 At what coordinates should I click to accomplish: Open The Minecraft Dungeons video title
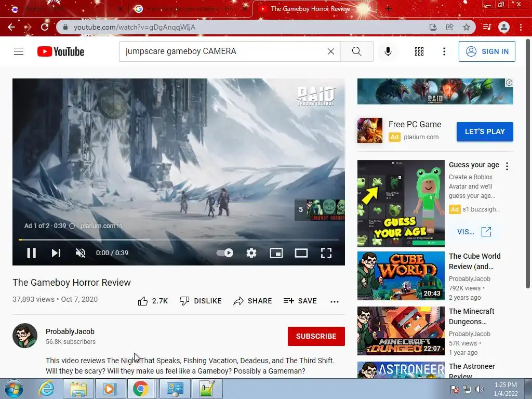pos(472,316)
